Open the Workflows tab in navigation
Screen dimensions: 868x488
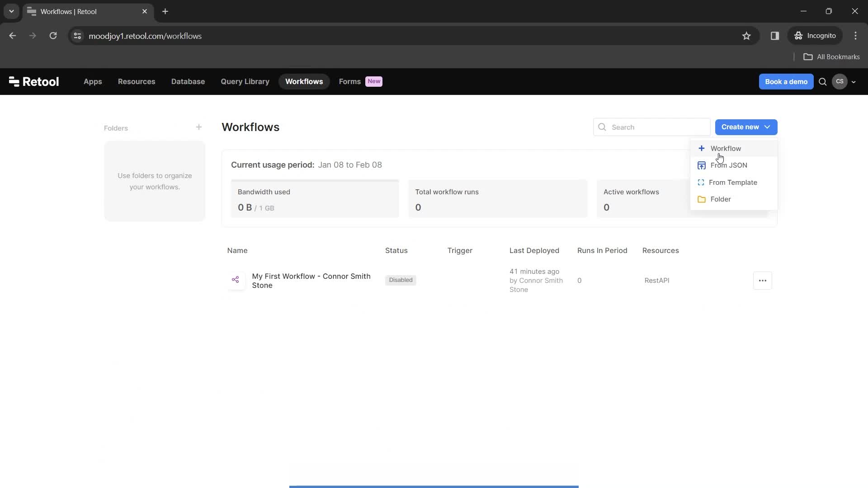point(304,81)
